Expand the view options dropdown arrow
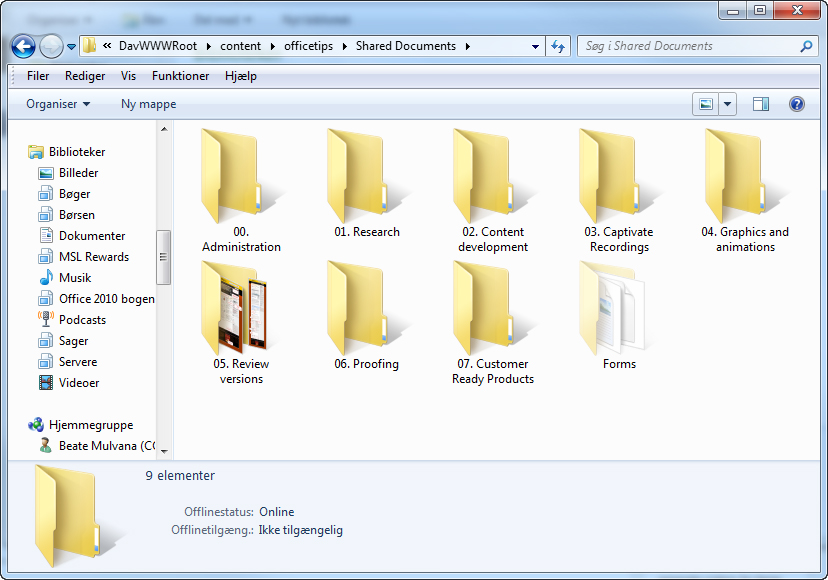The width and height of the screenshot is (828, 580). click(x=727, y=104)
